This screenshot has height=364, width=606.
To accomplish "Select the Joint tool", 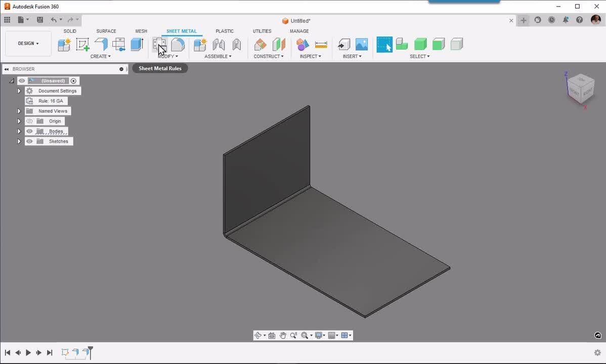I will tap(219, 44).
